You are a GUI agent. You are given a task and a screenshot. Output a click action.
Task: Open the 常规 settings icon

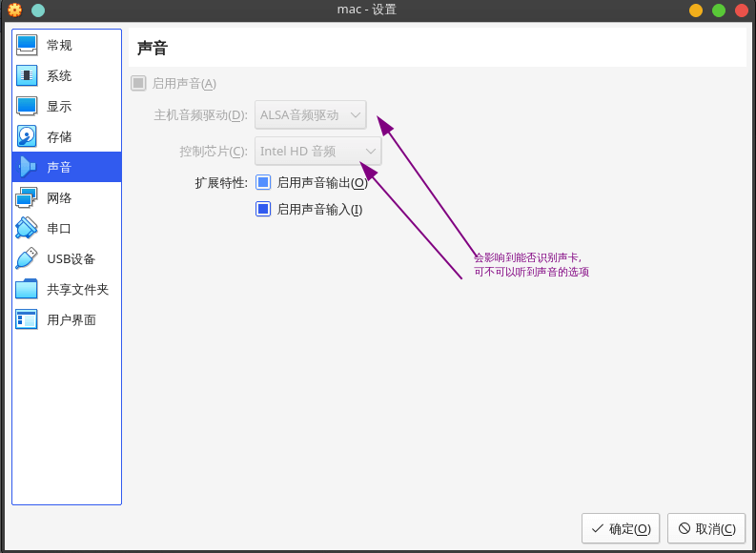pos(27,46)
